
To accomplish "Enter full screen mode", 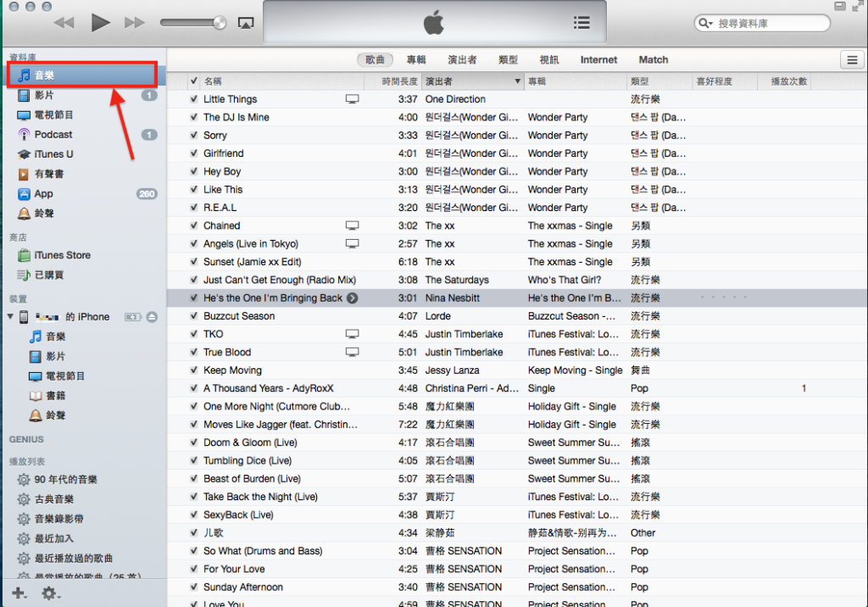I will point(858,6).
